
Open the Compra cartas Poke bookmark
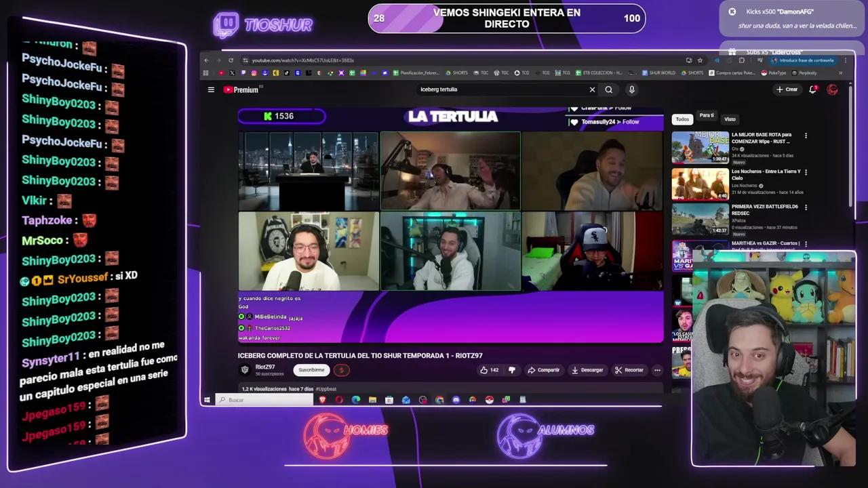point(732,73)
